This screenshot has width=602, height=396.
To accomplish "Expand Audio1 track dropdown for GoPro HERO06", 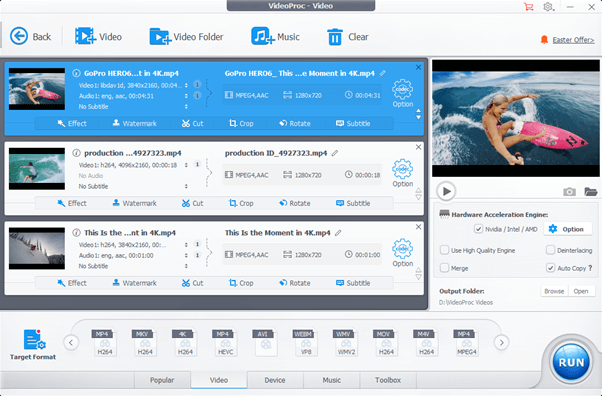I will click(x=186, y=96).
